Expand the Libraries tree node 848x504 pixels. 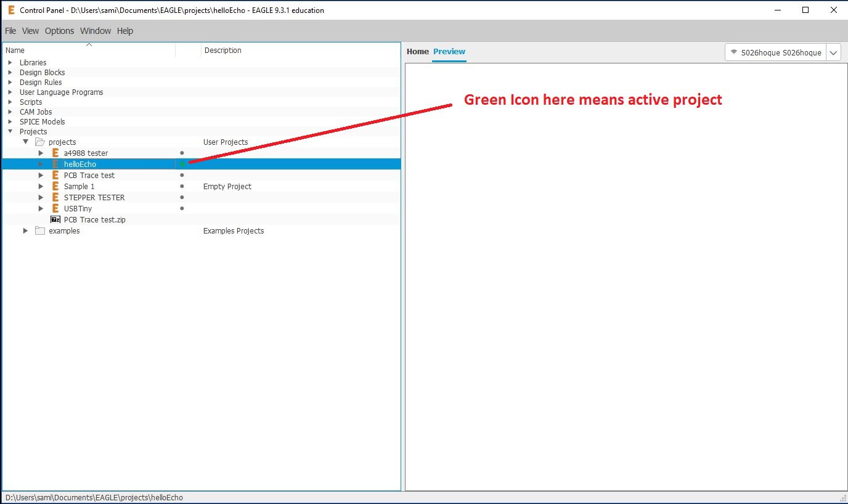tap(10, 62)
